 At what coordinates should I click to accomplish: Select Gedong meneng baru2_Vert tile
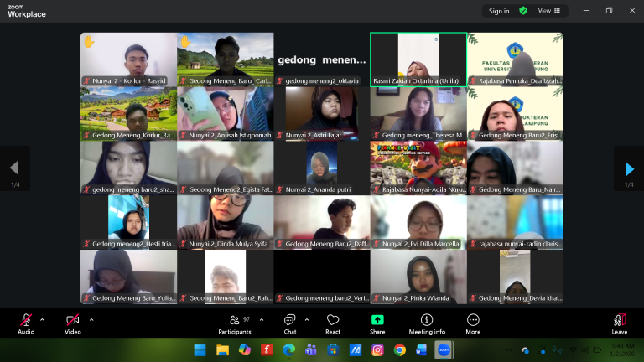coord(322,277)
